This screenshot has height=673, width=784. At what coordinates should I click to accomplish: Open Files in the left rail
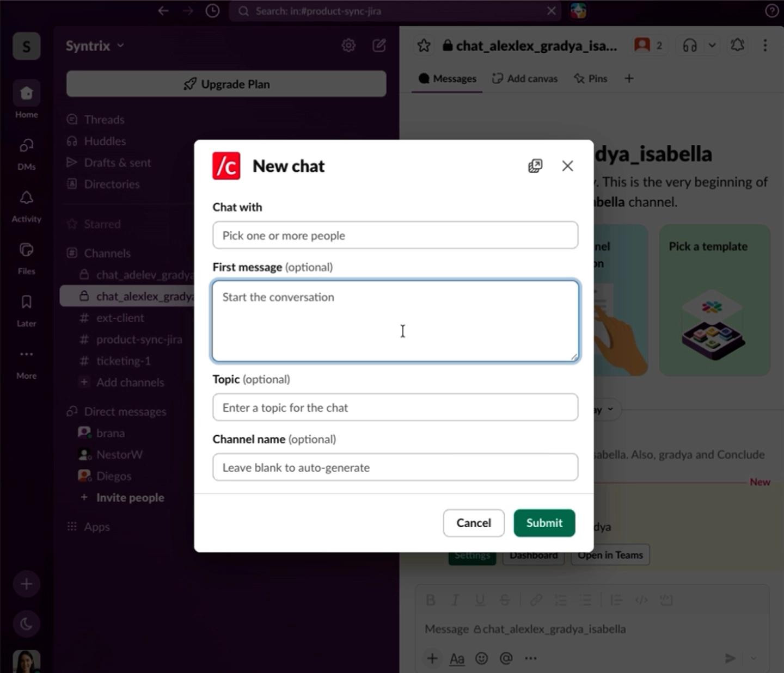(x=26, y=258)
